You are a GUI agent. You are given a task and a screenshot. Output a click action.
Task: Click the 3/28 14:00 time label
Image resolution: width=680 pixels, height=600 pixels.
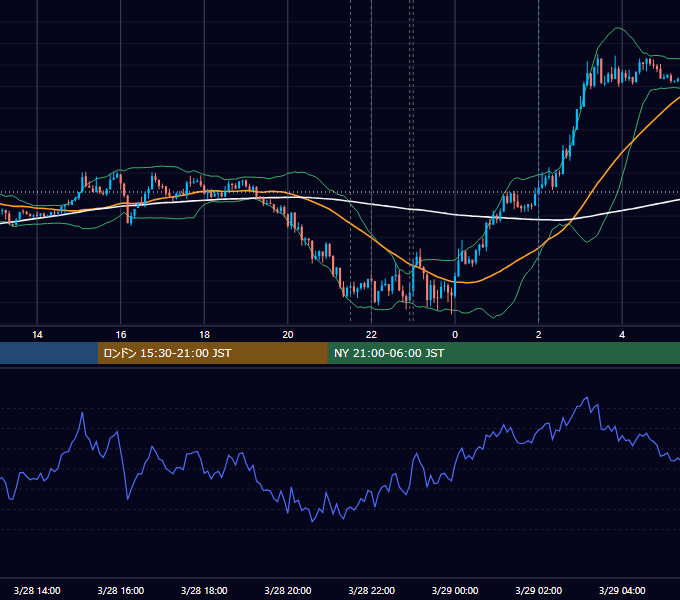(37, 590)
